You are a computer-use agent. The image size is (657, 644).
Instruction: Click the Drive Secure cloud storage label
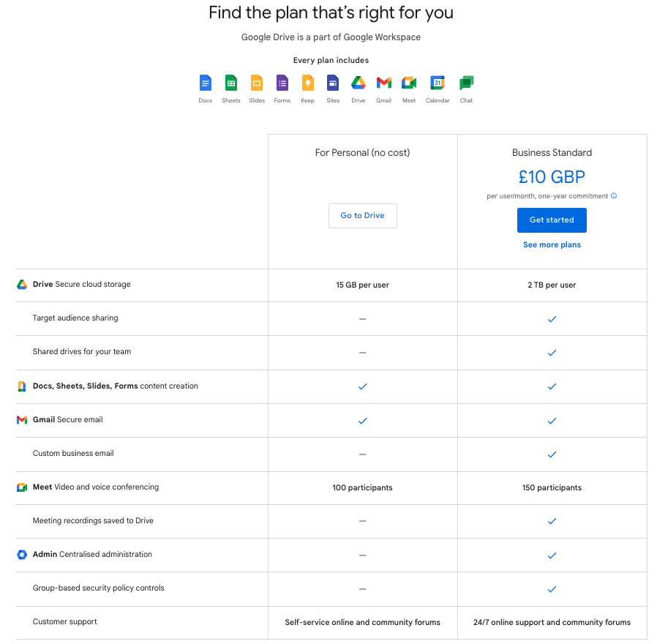point(82,284)
